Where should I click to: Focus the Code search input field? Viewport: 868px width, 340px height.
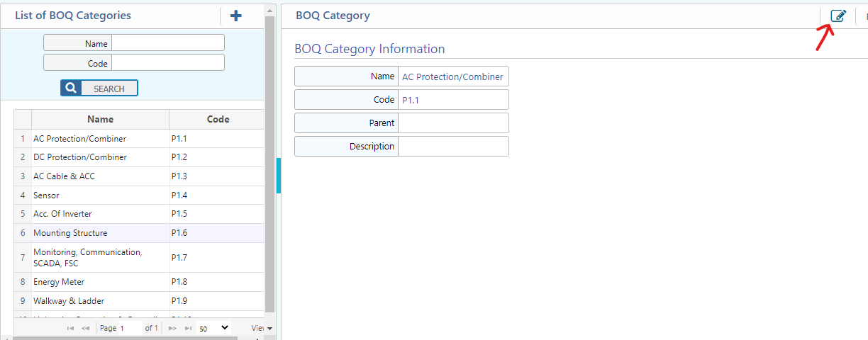click(167, 63)
